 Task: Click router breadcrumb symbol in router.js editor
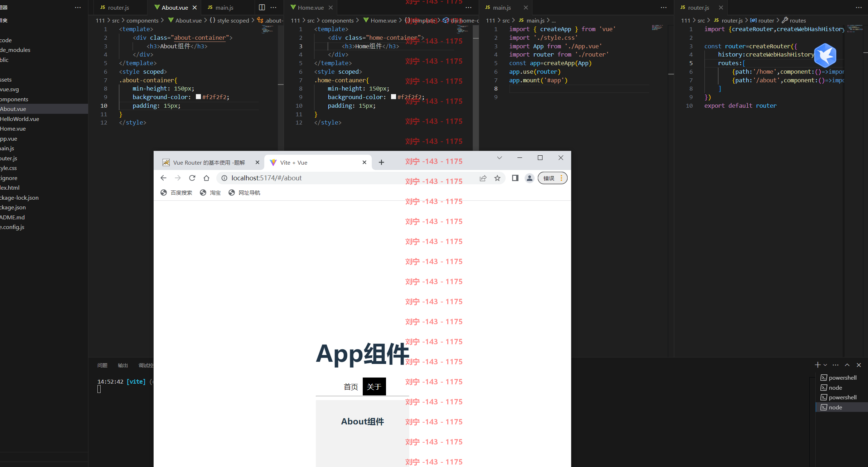point(762,20)
